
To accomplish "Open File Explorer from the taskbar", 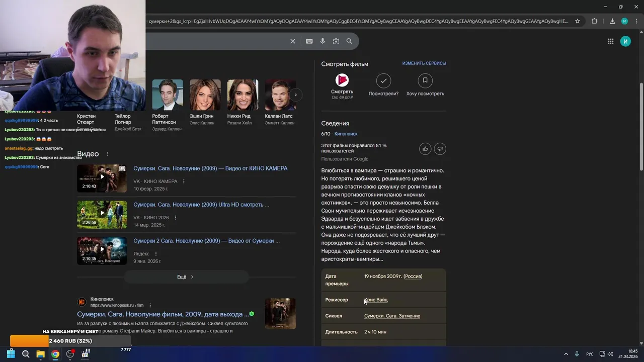I will pyautogui.click(x=40, y=354).
